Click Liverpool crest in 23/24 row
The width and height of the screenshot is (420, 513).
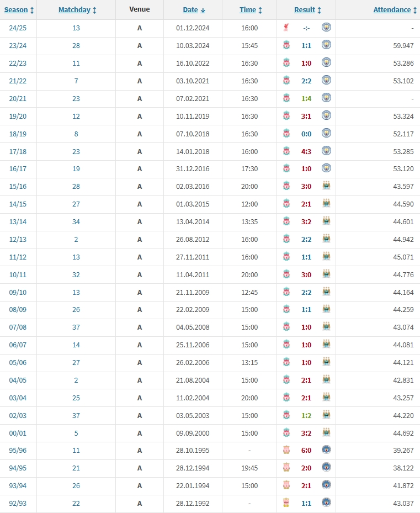coord(286,45)
